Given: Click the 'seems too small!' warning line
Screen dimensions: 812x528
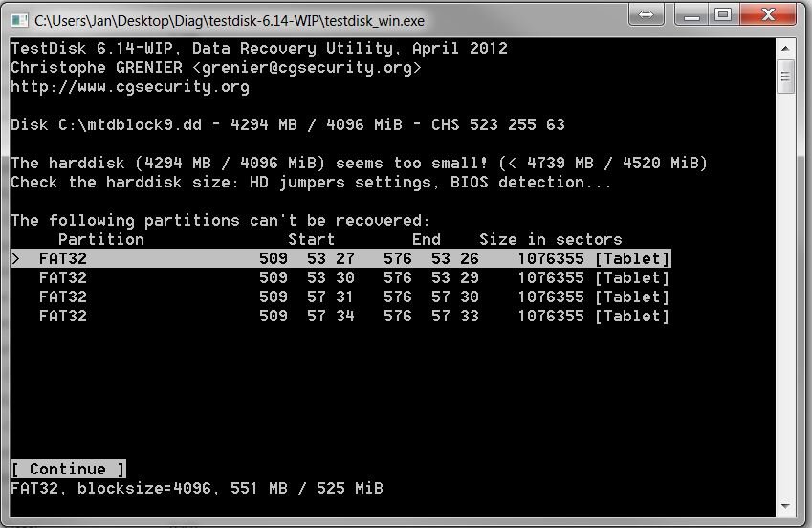Looking at the screenshot, I should 359,164.
